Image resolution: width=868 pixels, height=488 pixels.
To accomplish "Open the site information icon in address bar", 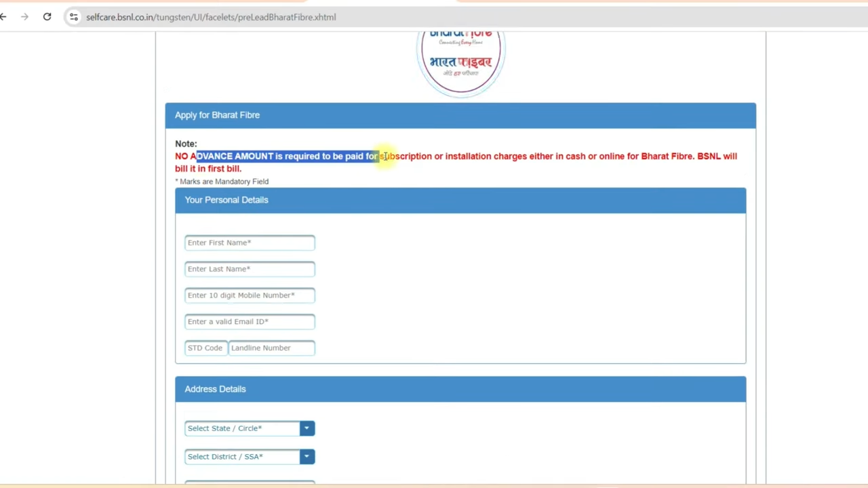I will point(73,17).
